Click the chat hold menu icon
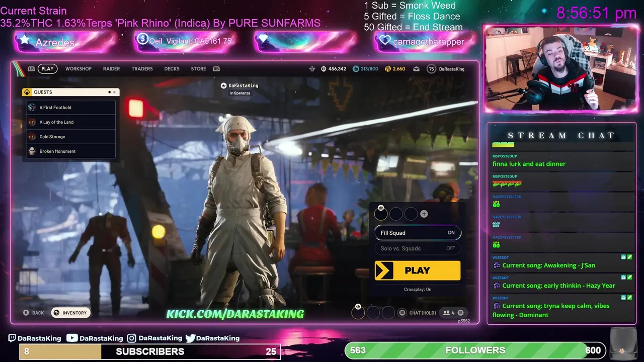 402,313
